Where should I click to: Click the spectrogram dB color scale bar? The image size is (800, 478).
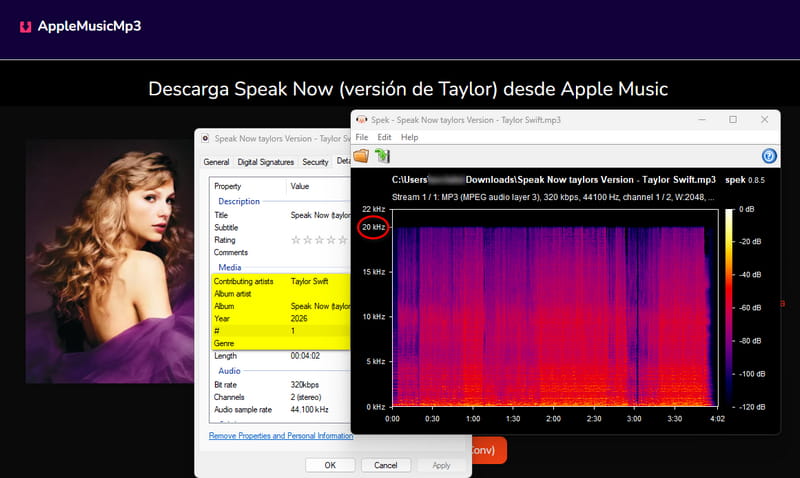pos(729,308)
